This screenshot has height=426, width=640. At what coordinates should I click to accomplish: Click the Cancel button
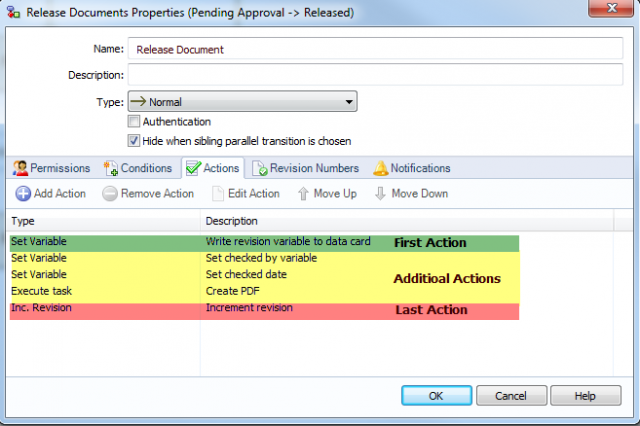[x=511, y=395]
